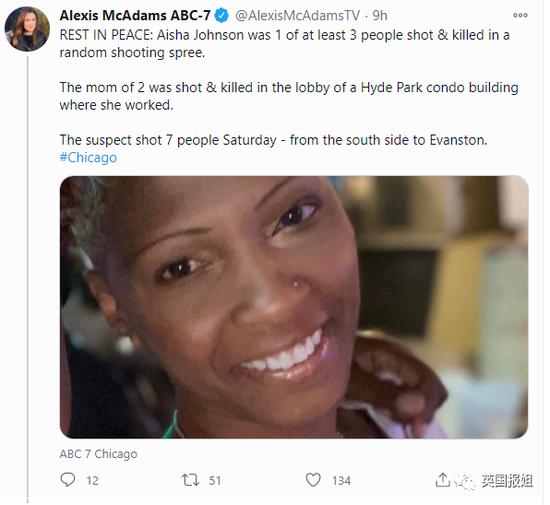Retweet using the retweet arrows icon
The width and height of the screenshot is (550, 505).
coord(190,480)
